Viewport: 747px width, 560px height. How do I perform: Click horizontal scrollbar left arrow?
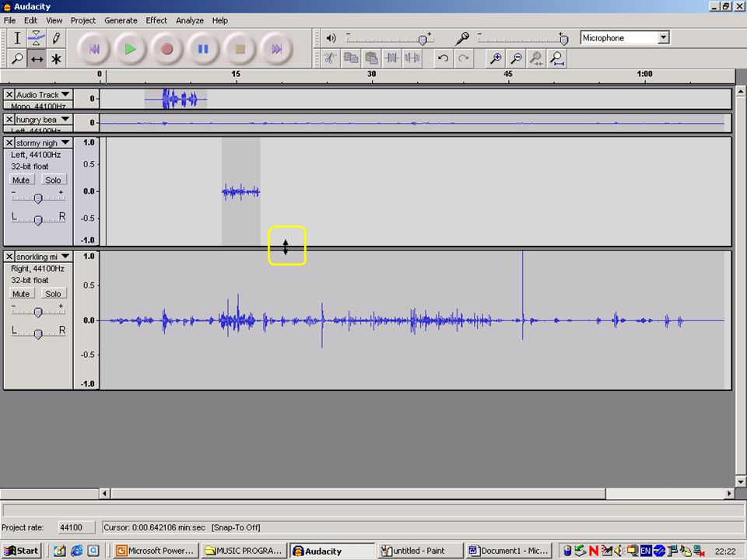coord(105,493)
